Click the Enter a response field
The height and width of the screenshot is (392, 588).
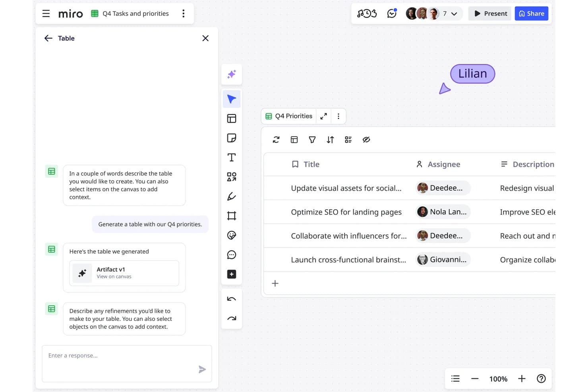tap(127, 363)
